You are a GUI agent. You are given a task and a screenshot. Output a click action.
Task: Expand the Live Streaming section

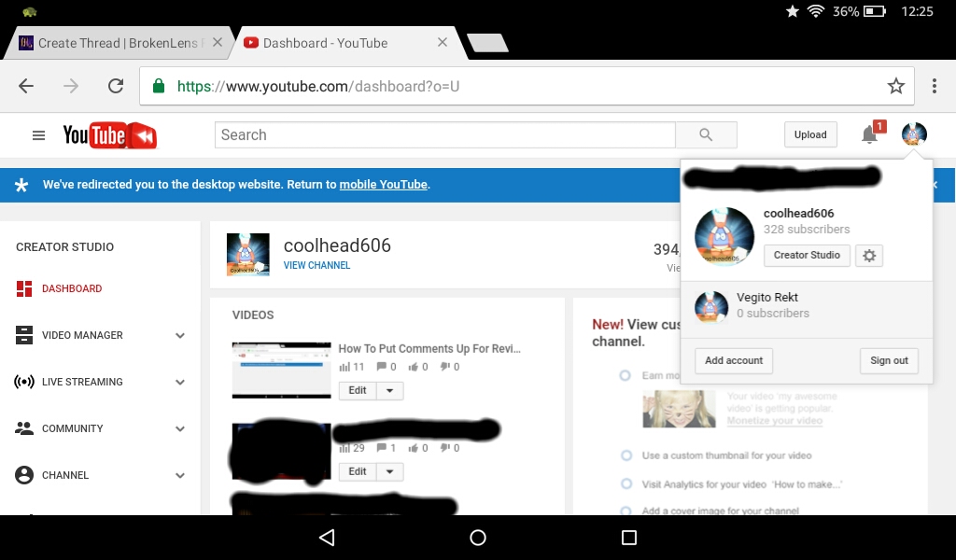point(180,382)
